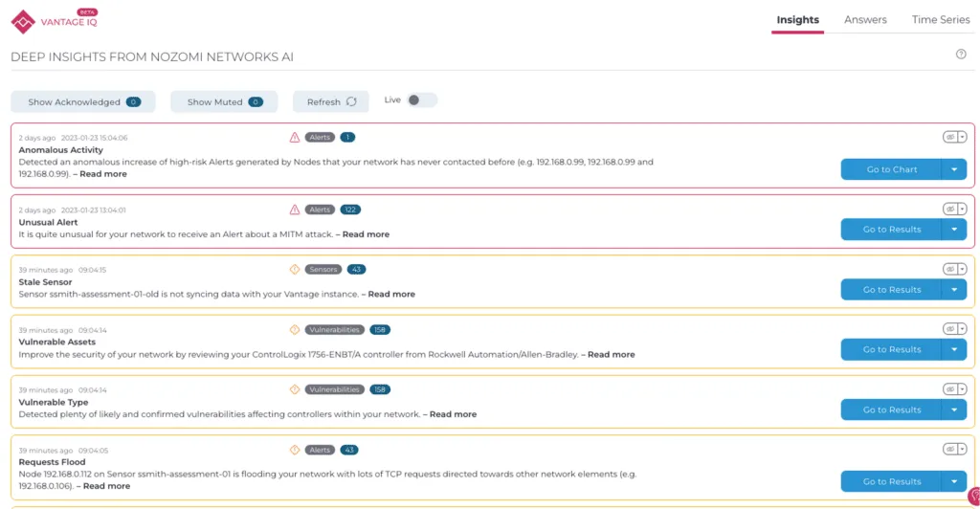This screenshot has height=509, width=980.
Task: Click the count badge 158 on Vulnerable Assets
Action: point(380,330)
